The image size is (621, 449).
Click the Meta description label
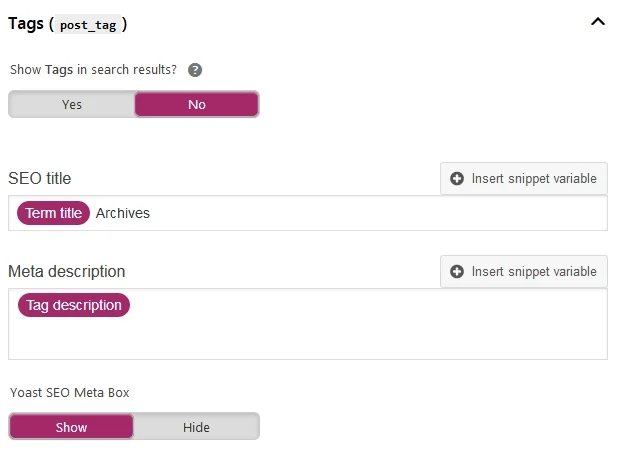tap(67, 272)
